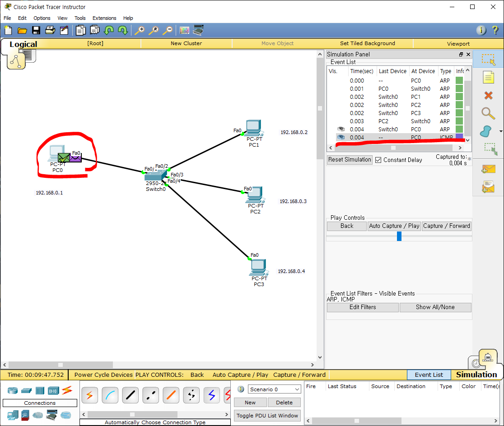Open the Scenario 0 dropdown

[274, 389]
